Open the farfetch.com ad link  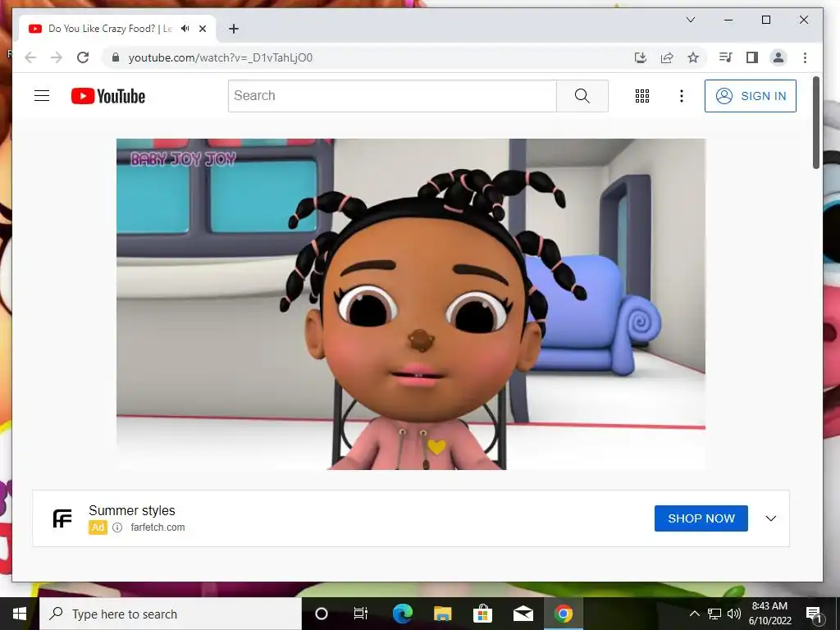tap(157, 527)
